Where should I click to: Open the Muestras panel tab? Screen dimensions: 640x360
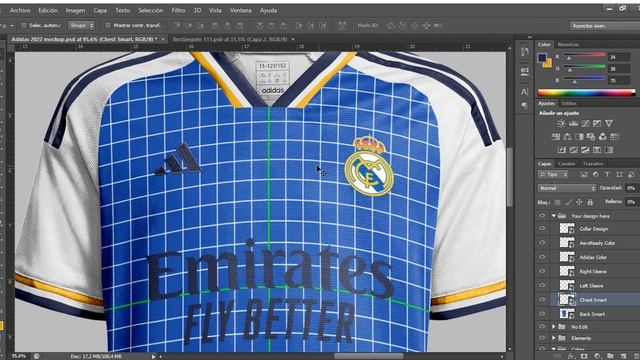tap(568, 44)
